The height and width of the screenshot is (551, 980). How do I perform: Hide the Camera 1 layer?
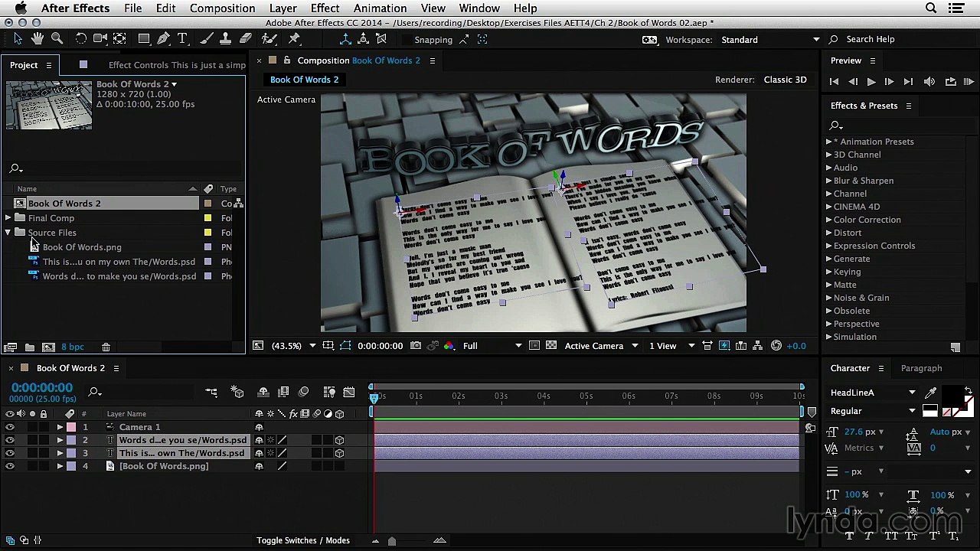coord(9,427)
